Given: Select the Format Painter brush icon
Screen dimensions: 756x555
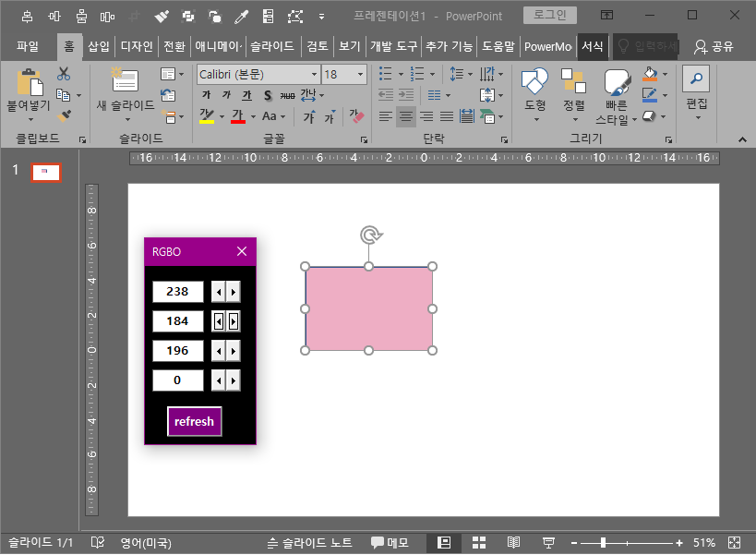Looking at the screenshot, I should click(64, 115).
